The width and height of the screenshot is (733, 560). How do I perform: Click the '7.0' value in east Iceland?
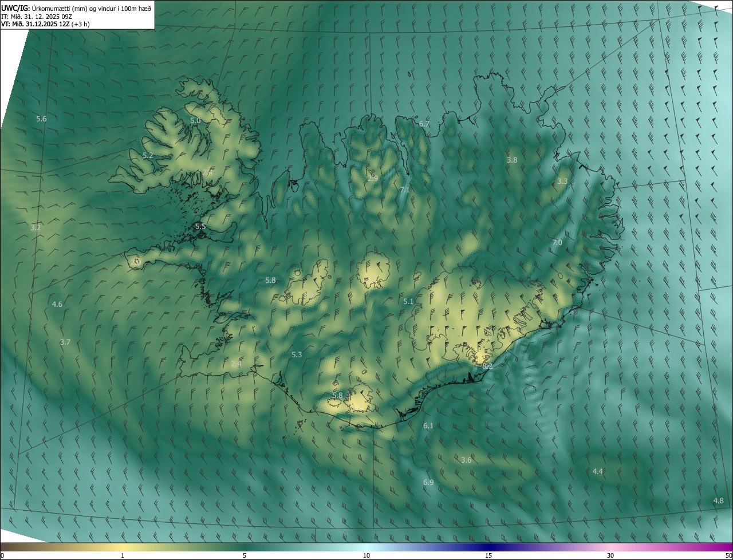(x=557, y=242)
